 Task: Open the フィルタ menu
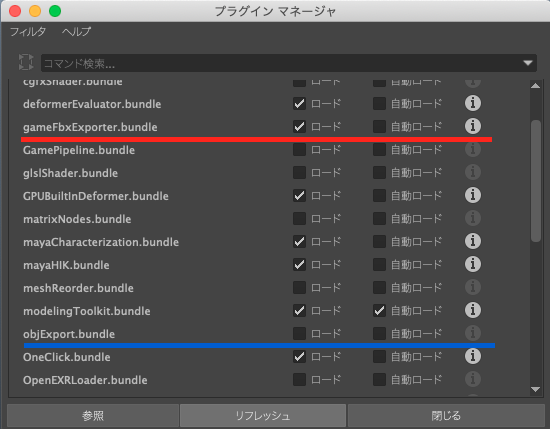[28, 32]
